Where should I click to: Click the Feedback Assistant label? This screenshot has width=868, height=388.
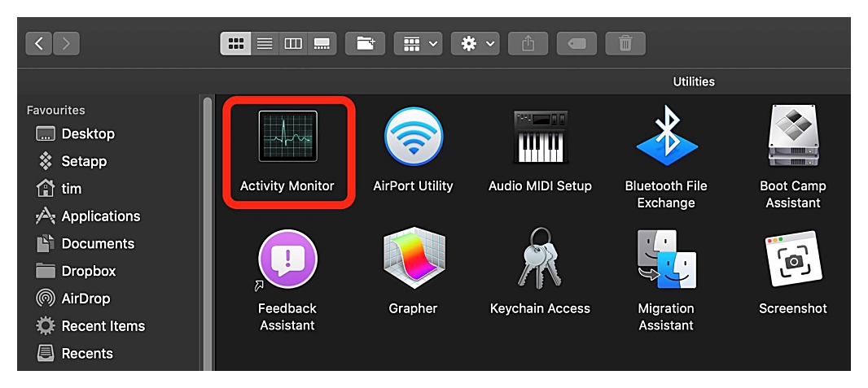[287, 316]
